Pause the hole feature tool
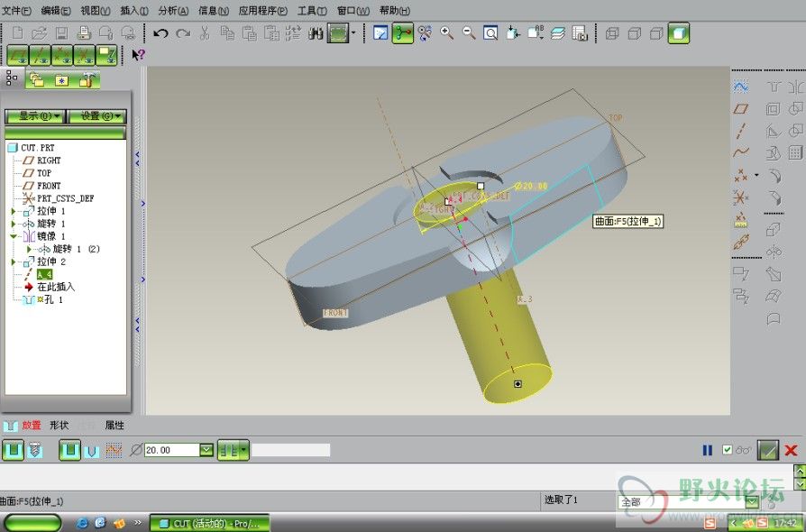 708,451
